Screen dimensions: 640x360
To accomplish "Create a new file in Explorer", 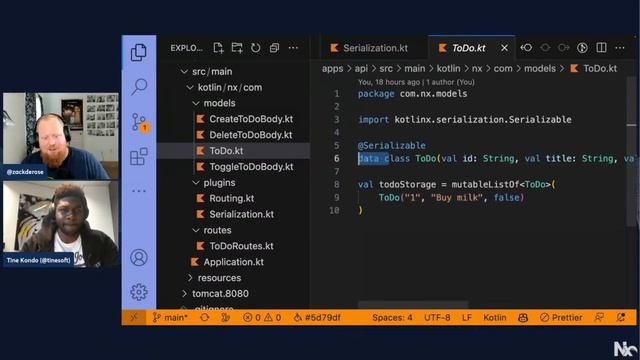I will click(x=218, y=48).
